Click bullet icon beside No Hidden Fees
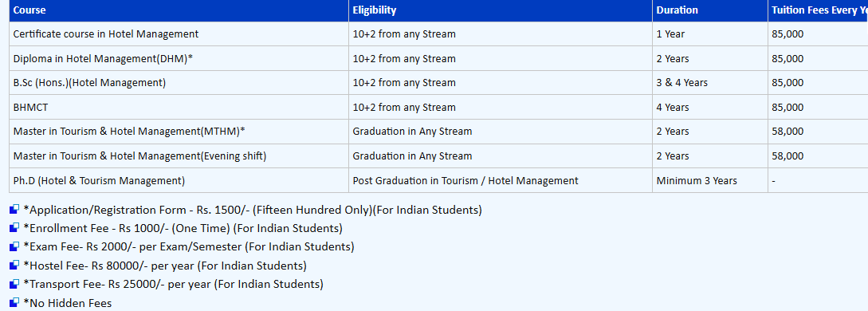Viewport: 868px width, 311px height. pos(15,303)
